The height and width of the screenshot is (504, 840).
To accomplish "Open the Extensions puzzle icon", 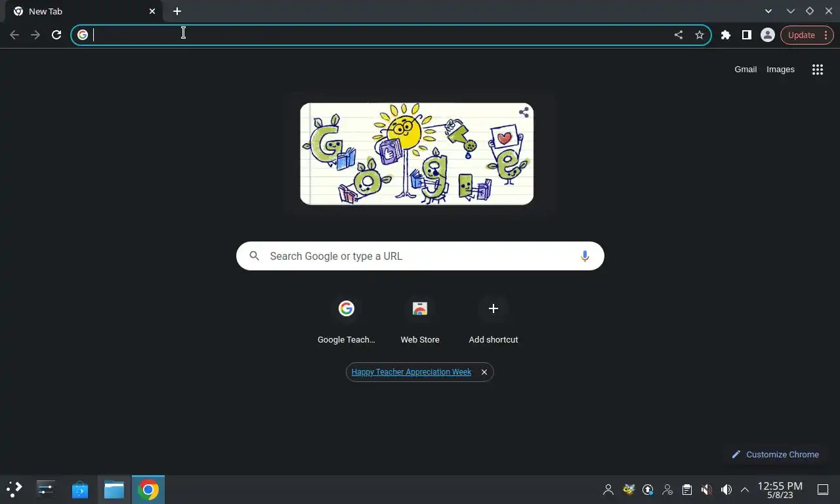I will coord(725,35).
